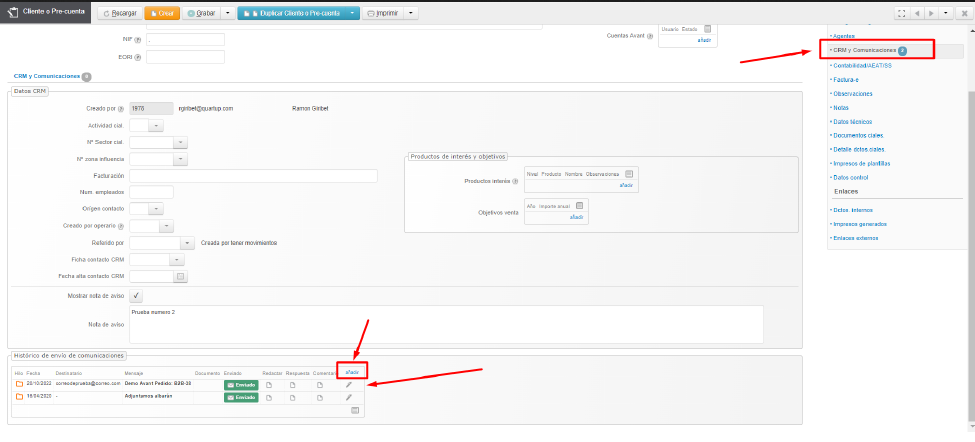Toggle the Mostrar nota de aviso checkbox
The height and width of the screenshot is (442, 975).
(137, 296)
